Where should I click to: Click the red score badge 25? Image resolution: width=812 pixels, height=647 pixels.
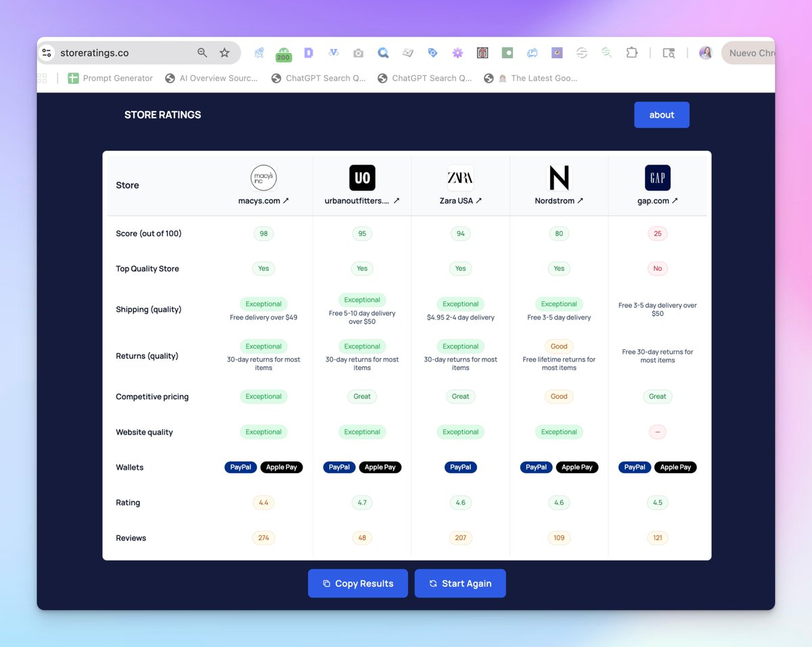[x=658, y=233]
